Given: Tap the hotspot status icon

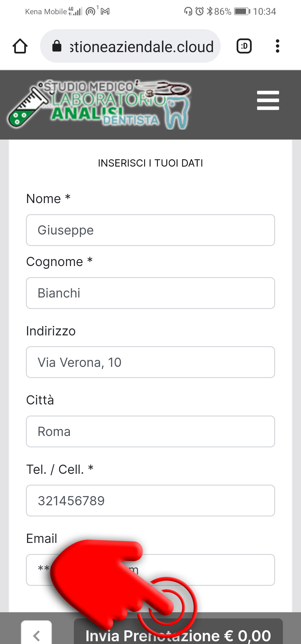Looking at the screenshot, I should click(90, 11).
